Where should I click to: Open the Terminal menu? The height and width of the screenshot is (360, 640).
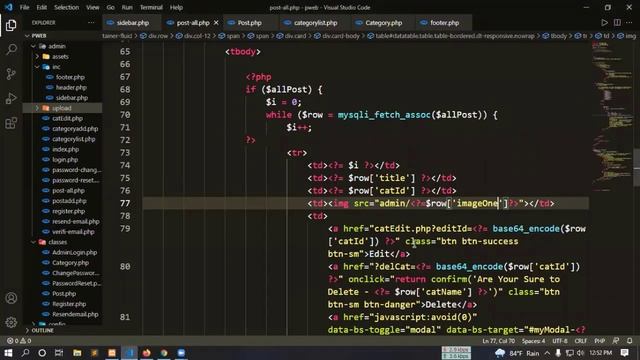[151, 7]
